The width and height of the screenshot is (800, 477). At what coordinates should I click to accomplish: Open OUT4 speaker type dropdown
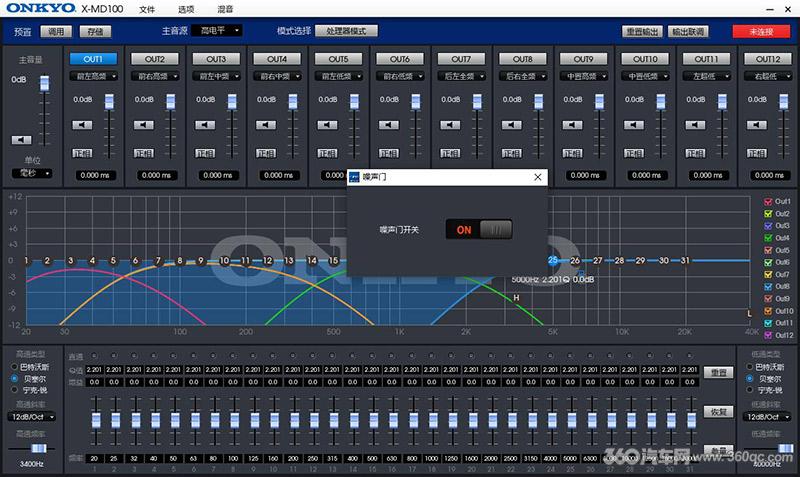[x=278, y=77]
